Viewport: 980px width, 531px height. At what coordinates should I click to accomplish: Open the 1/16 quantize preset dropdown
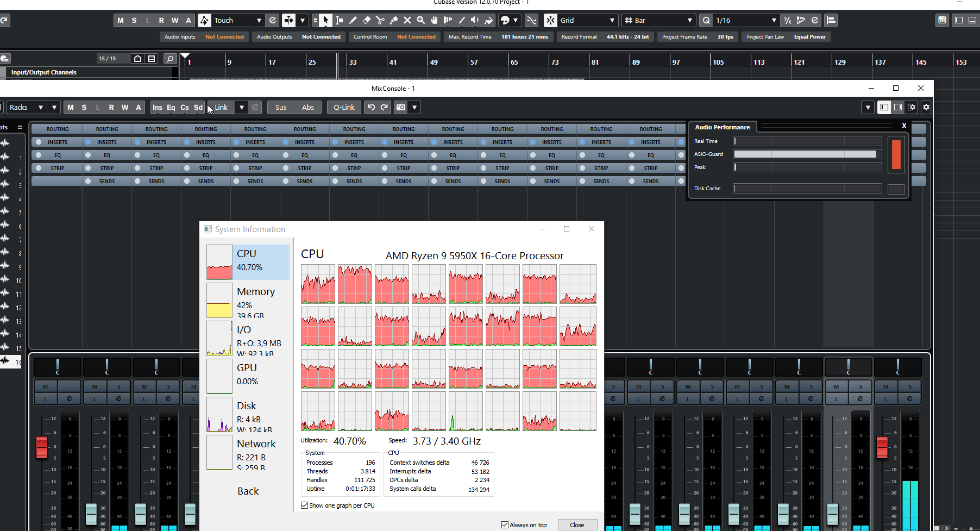pos(746,21)
